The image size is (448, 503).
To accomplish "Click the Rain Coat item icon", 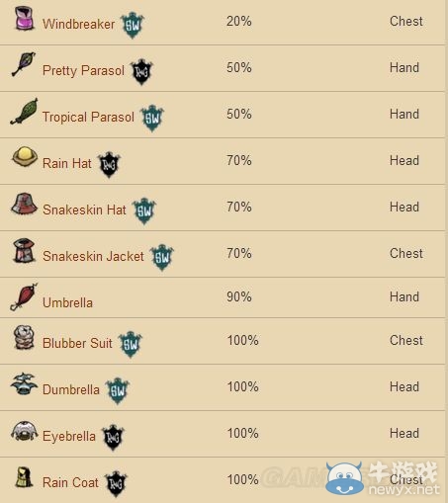I will [24, 477].
